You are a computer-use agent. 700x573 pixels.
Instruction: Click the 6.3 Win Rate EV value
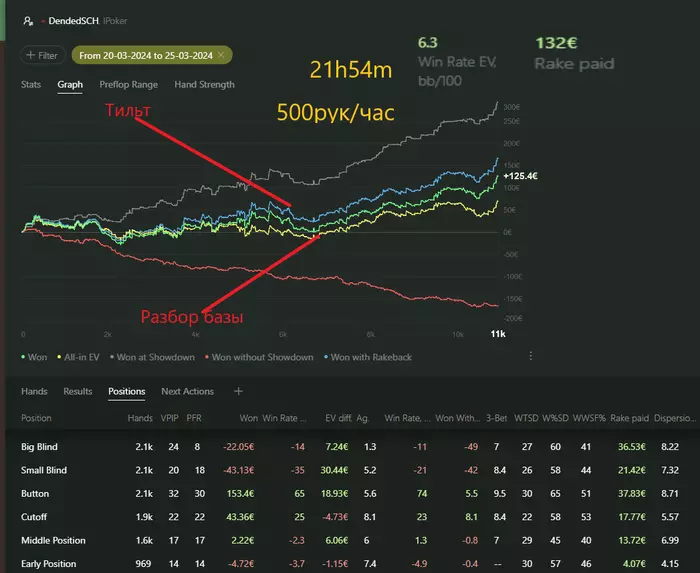(428, 43)
